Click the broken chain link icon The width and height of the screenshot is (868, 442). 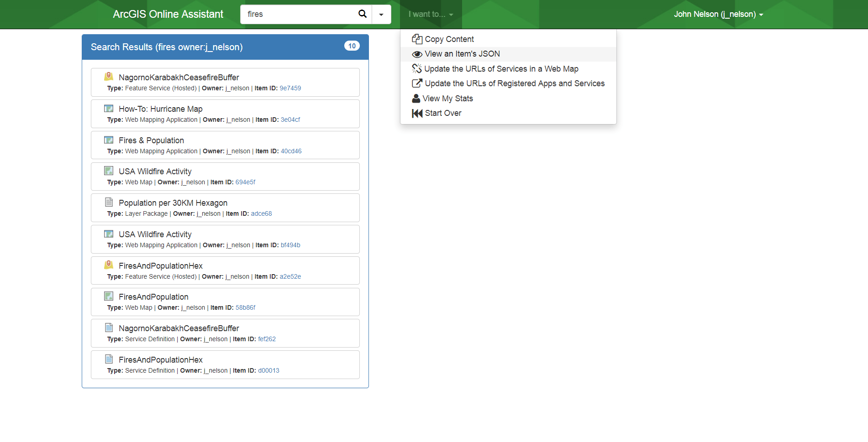tap(417, 68)
